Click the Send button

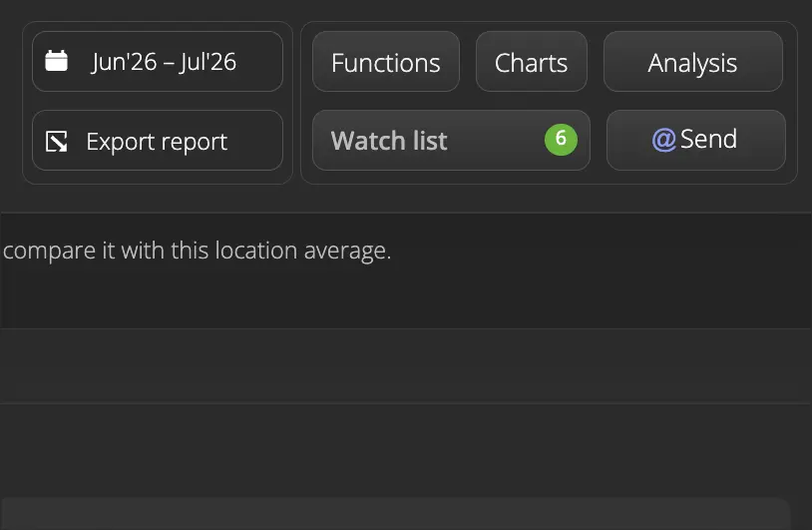(696, 141)
